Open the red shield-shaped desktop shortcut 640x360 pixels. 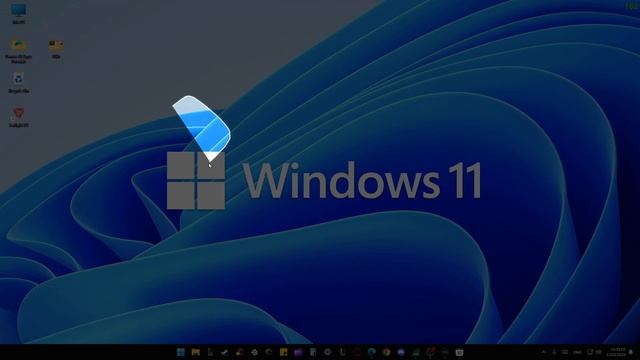coord(18,113)
